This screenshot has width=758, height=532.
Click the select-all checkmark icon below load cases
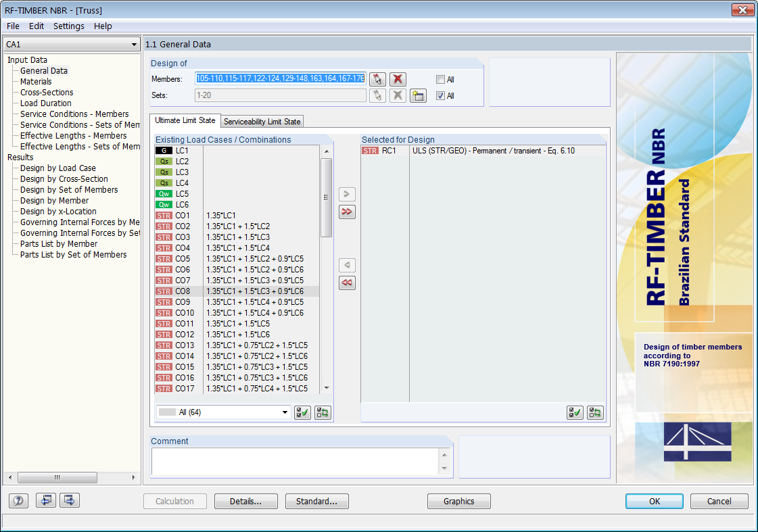pyautogui.click(x=302, y=412)
